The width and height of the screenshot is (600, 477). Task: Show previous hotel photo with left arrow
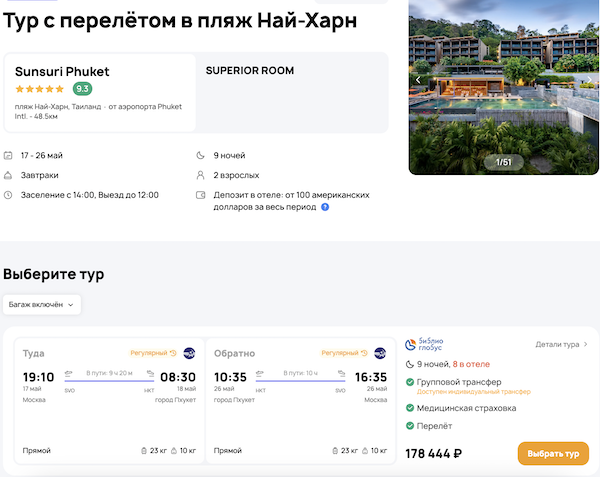point(419,80)
